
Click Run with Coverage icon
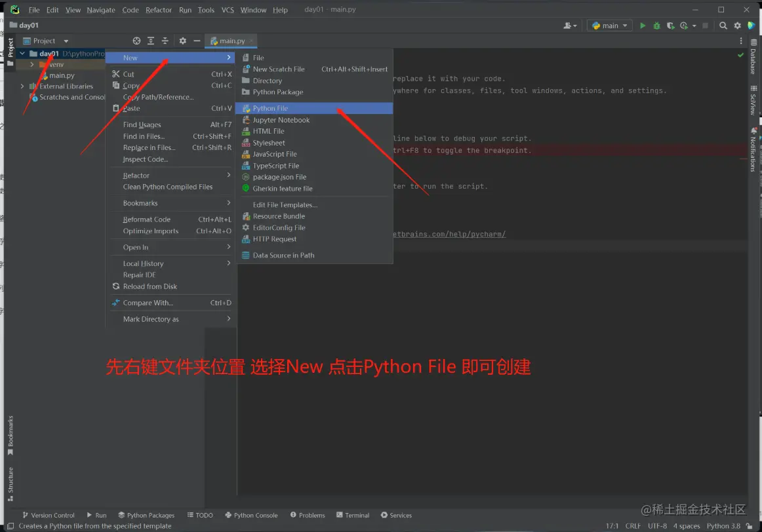pyautogui.click(x=671, y=26)
